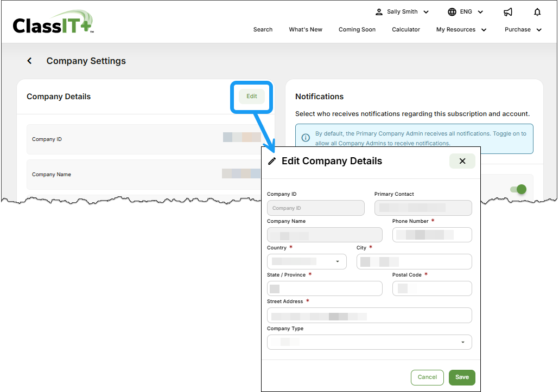This screenshot has width=559, height=392.
Task: Save the company details
Action: (462, 377)
